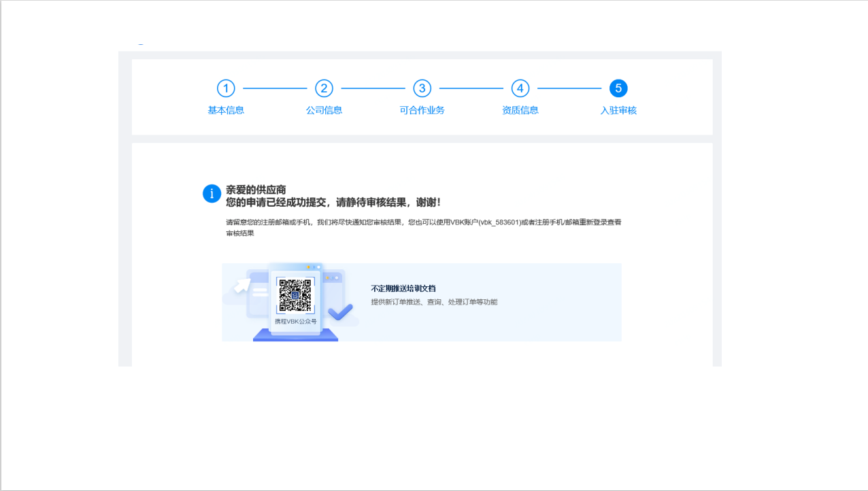
Task: Click the white arrow icon in the illustration
Action: 241,286
